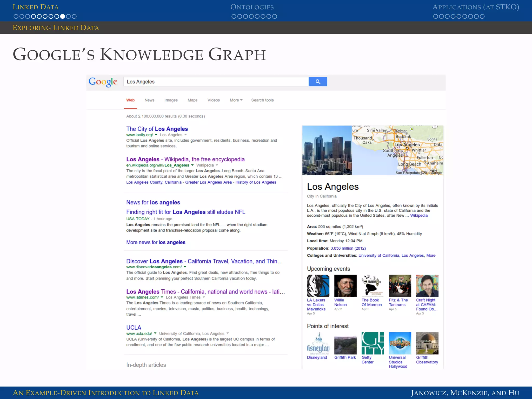Open Craft Night at CAFAM event link
Screen dimensions: 532x399
(x=427, y=304)
